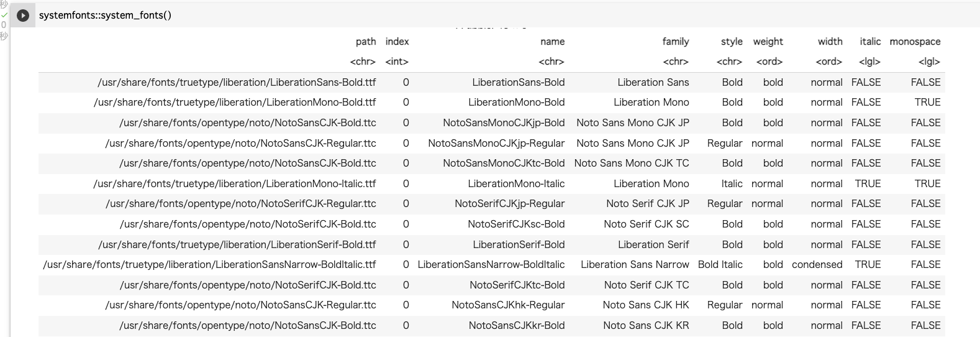The image size is (980, 337).
Task: Select the NotoSansCJKhk-Regular name cell
Action: click(x=508, y=305)
